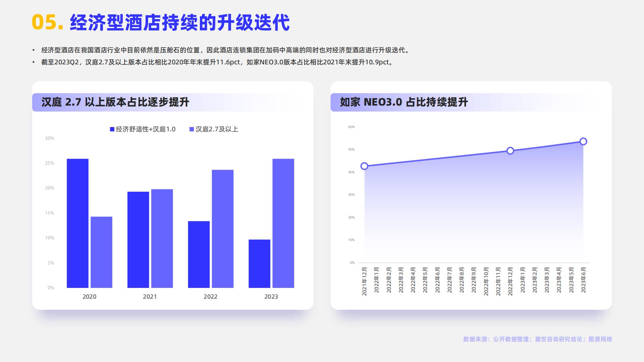
Task: Click the 2023 axis label
Action: click(x=271, y=297)
